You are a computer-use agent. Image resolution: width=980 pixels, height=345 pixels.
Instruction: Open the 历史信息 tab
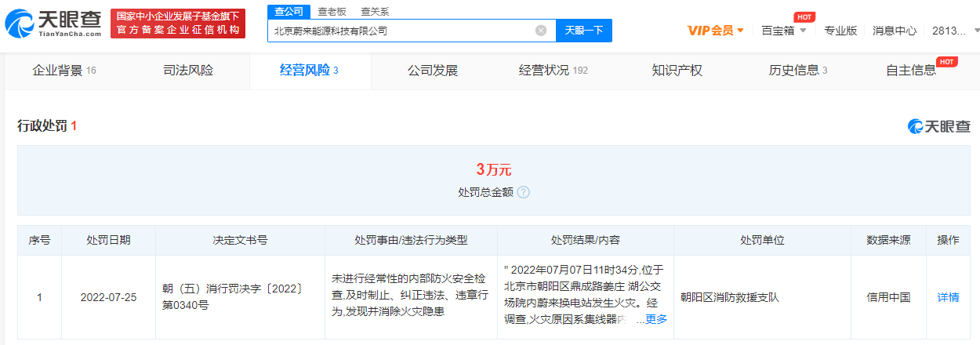pyautogui.click(x=798, y=71)
